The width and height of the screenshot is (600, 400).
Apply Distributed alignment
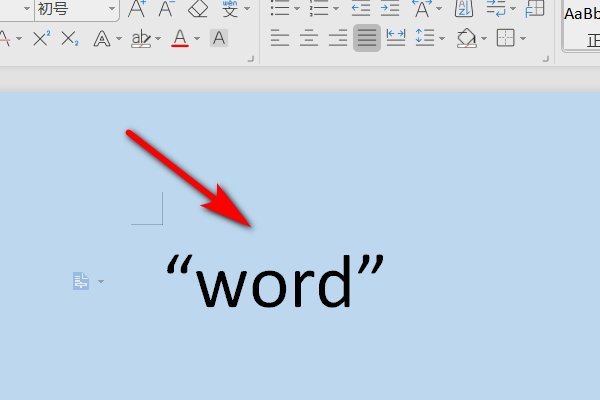[396, 38]
